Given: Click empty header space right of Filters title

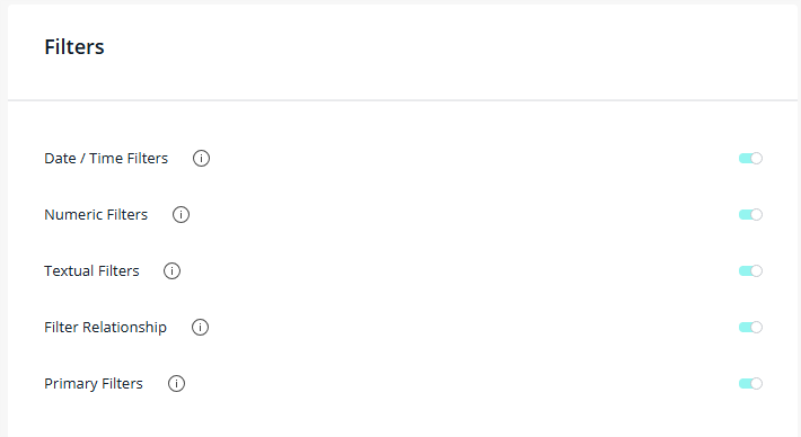Looking at the screenshot, I should click(450, 47).
